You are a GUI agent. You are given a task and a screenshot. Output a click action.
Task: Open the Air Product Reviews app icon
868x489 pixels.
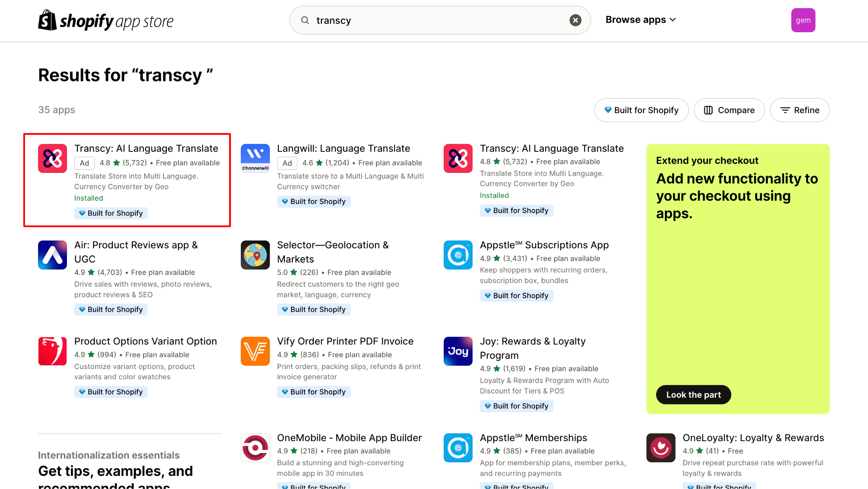pyautogui.click(x=53, y=255)
